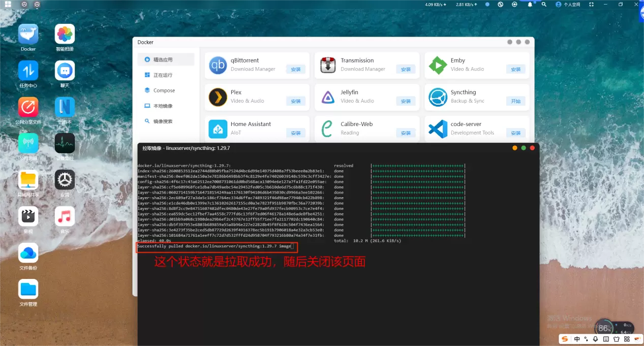This screenshot has width=644, height=346.
Task: Open 个人空间 personal space menu
Action: pyautogui.click(x=568, y=5)
